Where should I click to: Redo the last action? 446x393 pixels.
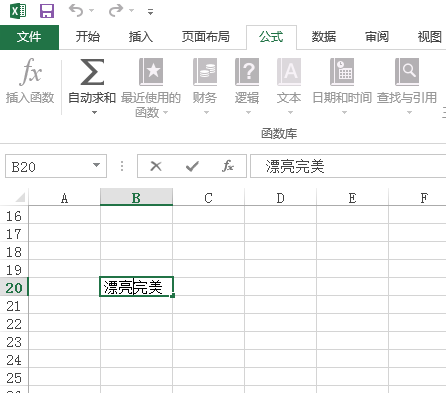point(116,11)
